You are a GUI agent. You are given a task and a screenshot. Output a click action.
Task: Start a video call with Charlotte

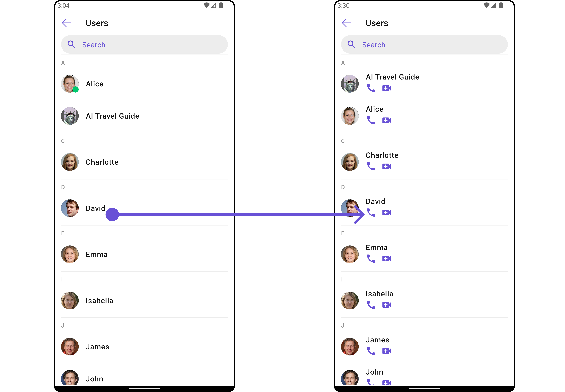(386, 166)
